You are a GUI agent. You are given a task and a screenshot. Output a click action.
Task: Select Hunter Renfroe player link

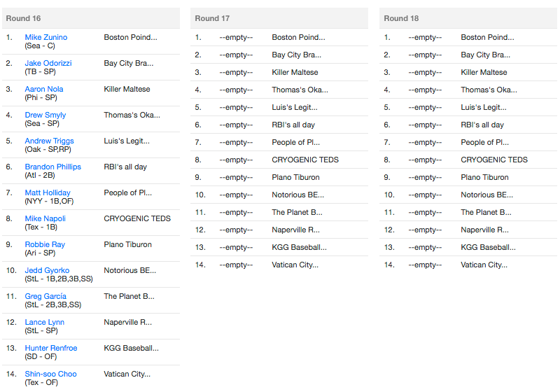pyautogui.click(x=51, y=348)
